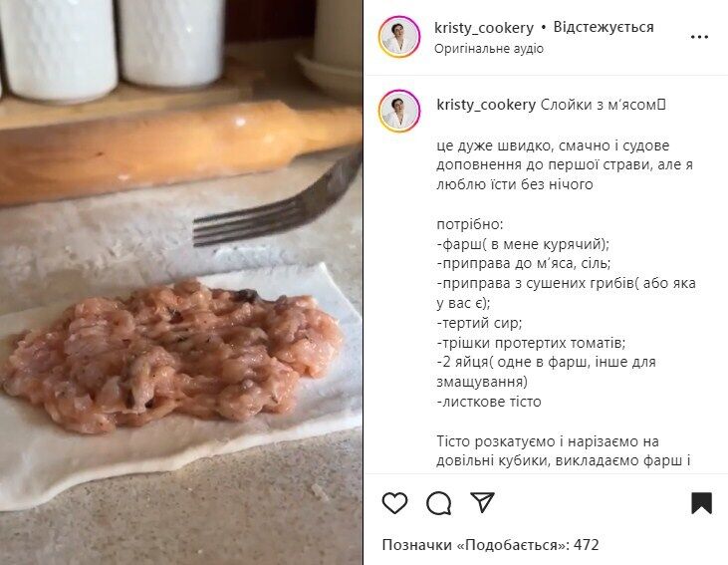Open the avatar beside the caption text
Viewport: 728px width, 565px height.
(399, 111)
